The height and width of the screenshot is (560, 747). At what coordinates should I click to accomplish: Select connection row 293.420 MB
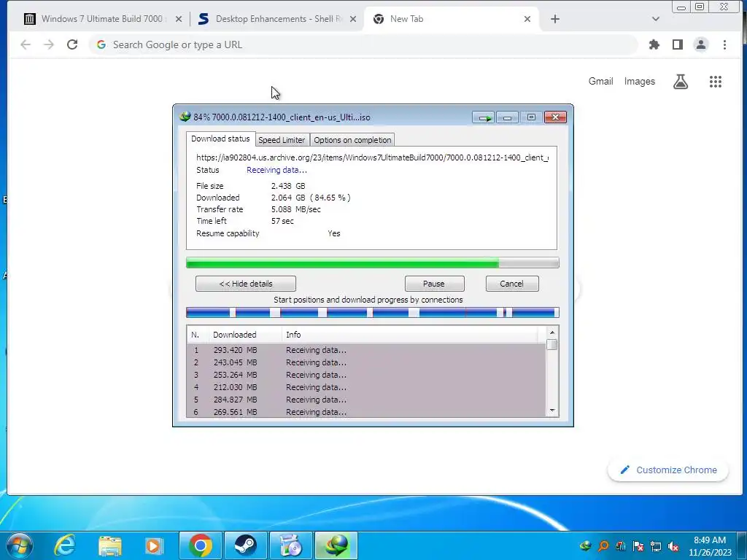click(x=366, y=350)
